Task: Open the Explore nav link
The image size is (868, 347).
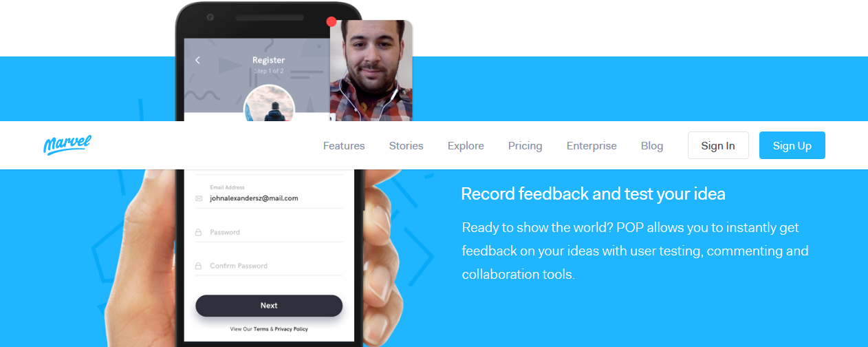Action: (466, 146)
